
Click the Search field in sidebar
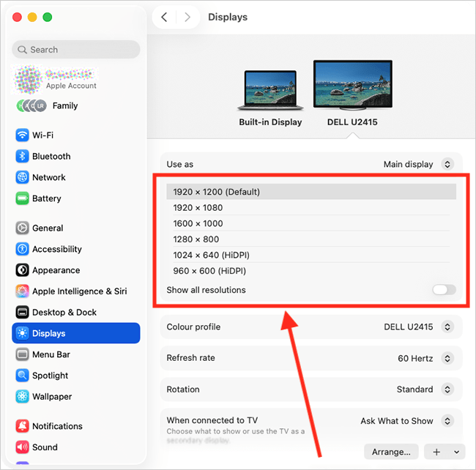point(76,50)
